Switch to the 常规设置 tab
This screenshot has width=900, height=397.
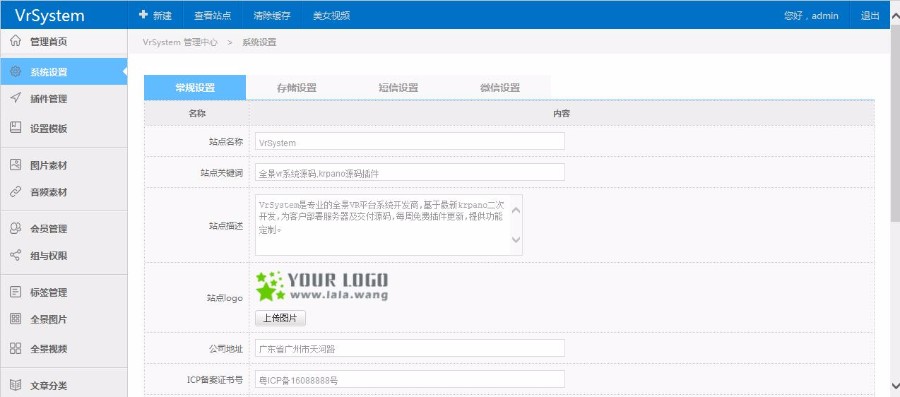(x=195, y=88)
